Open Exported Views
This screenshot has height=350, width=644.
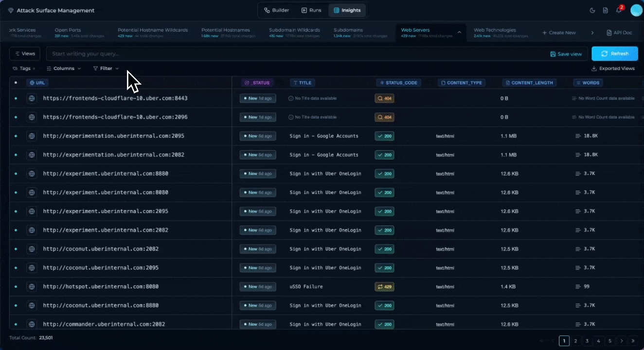tap(613, 69)
